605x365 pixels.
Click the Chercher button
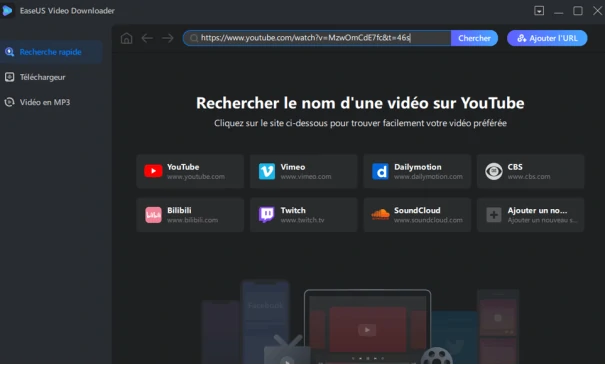pos(474,38)
